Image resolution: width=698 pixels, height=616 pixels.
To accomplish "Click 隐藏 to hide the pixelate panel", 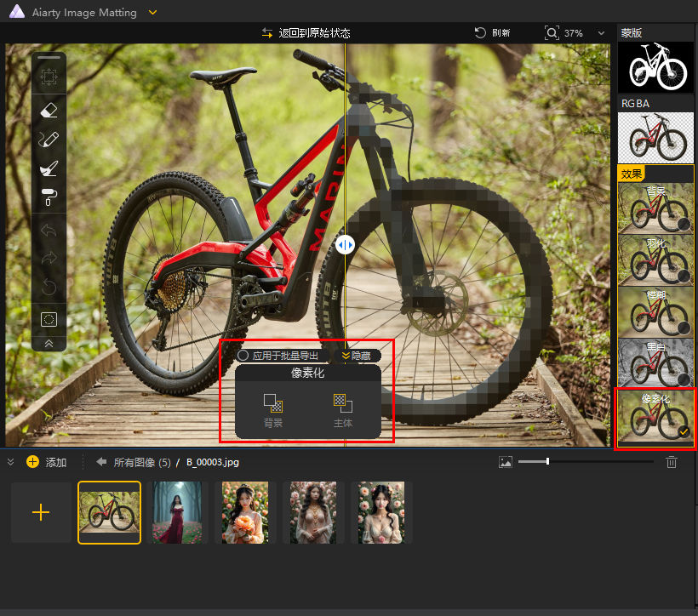I will pos(356,356).
